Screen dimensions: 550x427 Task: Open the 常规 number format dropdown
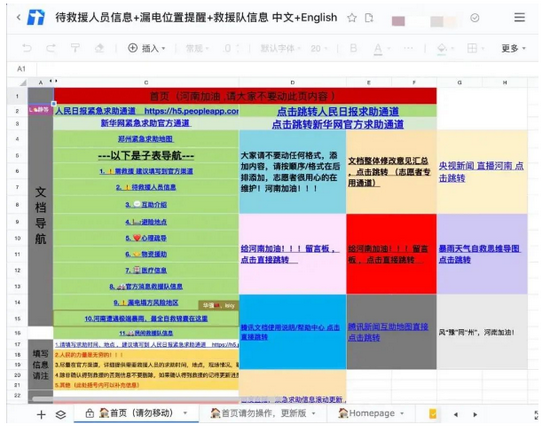pyautogui.click(x=197, y=48)
